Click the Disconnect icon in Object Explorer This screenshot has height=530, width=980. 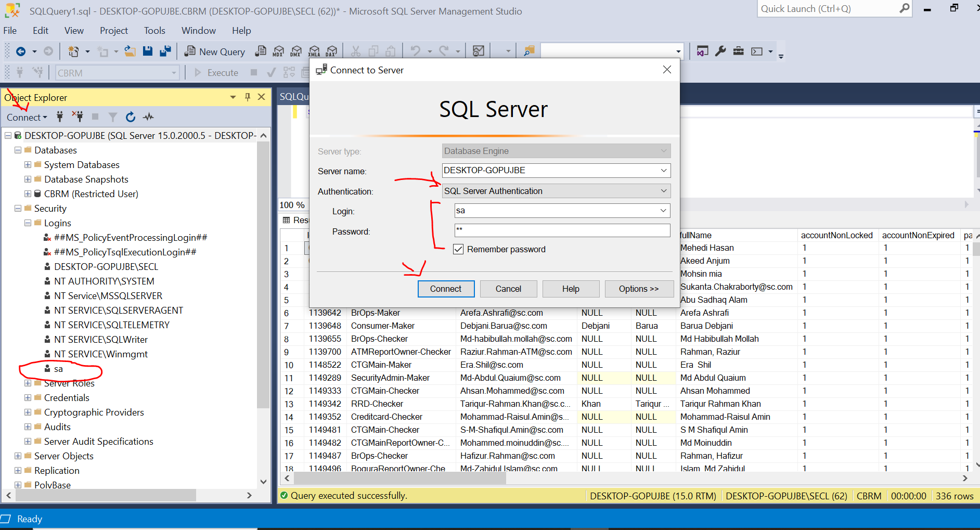[x=78, y=117]
